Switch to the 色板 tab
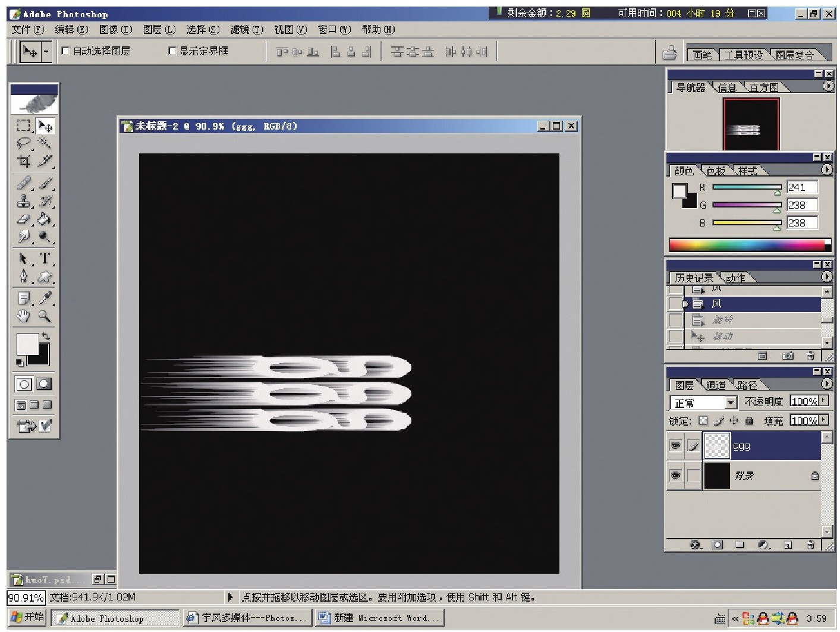Screen dimensions: 840x632 [x=715, y=171]
